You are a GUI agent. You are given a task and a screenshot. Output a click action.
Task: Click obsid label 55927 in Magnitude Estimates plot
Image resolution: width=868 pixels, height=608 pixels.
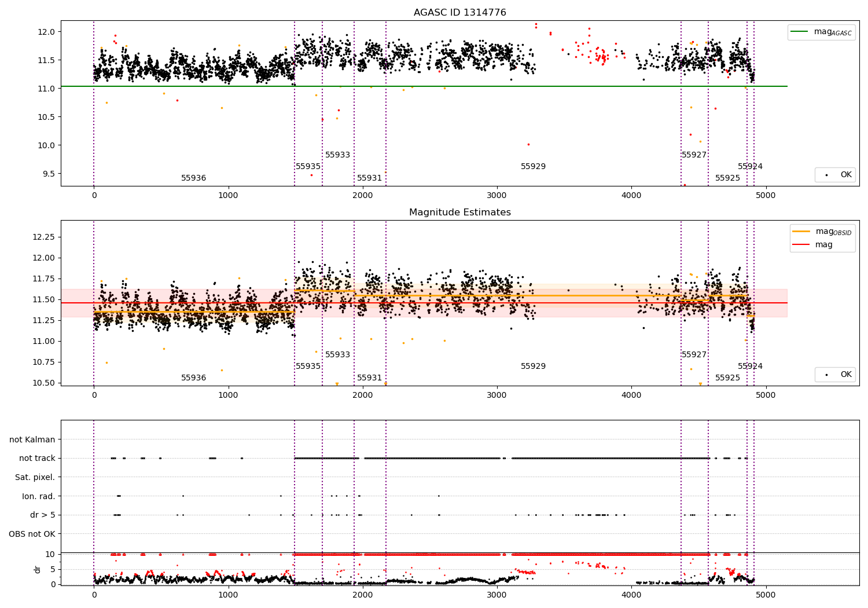coord(694,354)
